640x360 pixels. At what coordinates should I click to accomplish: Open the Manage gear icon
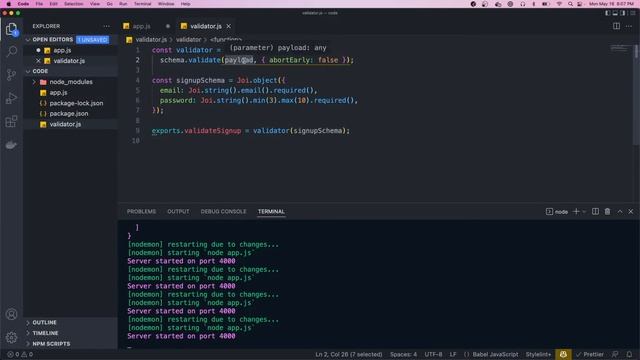click(x=11, y=337)
